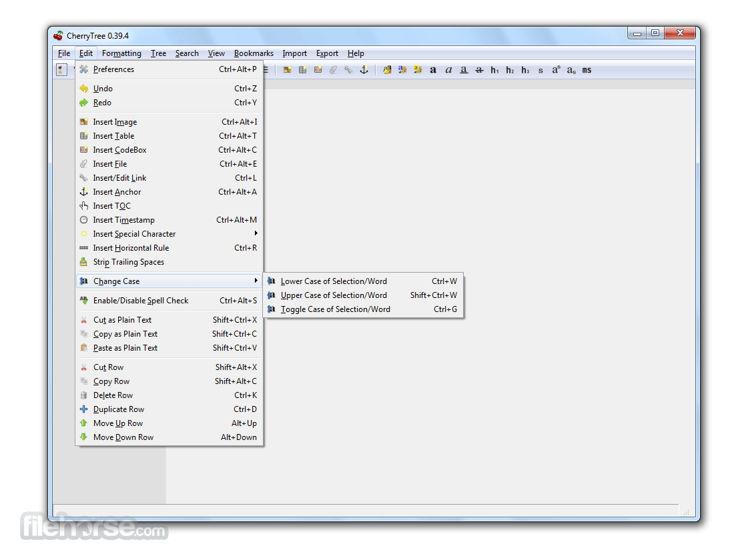Choose Cut as Plain Text

point(169,320)
